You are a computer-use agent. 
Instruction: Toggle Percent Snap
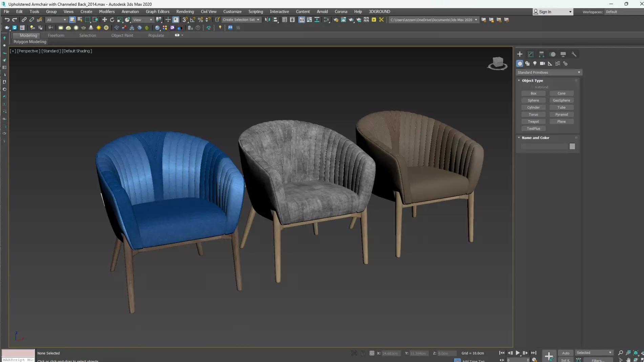[x=201, y=20]
